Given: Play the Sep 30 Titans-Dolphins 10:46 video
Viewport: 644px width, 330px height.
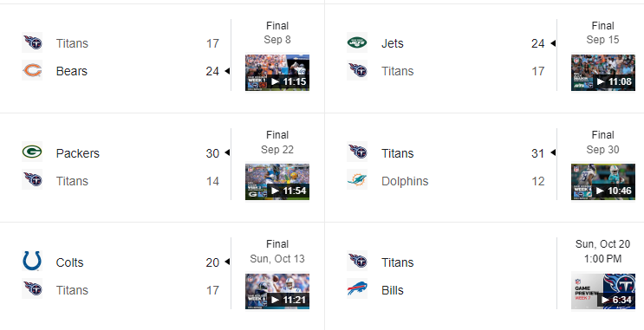Looking at the screenshot, I should point(603,182).
